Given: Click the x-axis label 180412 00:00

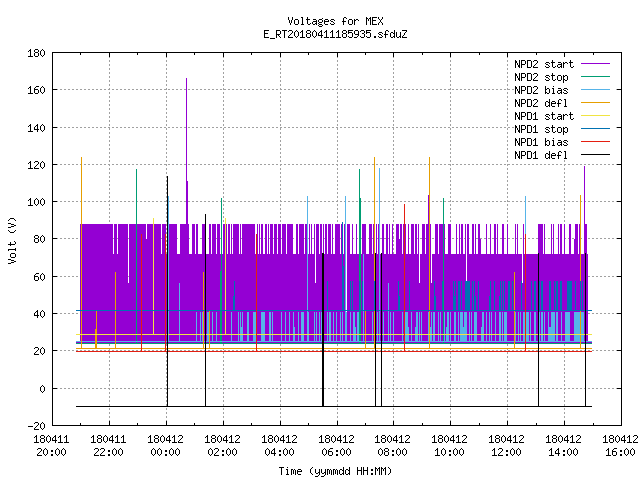Looking at the screenshot, I should point(165,446).
